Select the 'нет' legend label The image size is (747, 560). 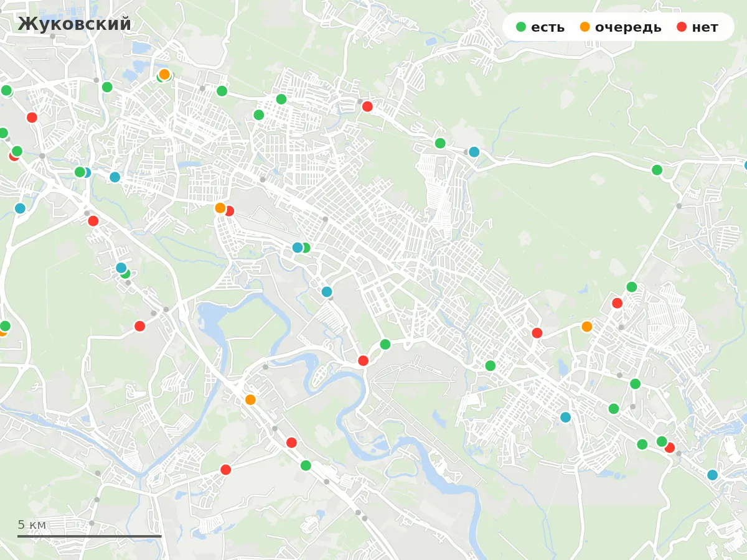point(705,27)
